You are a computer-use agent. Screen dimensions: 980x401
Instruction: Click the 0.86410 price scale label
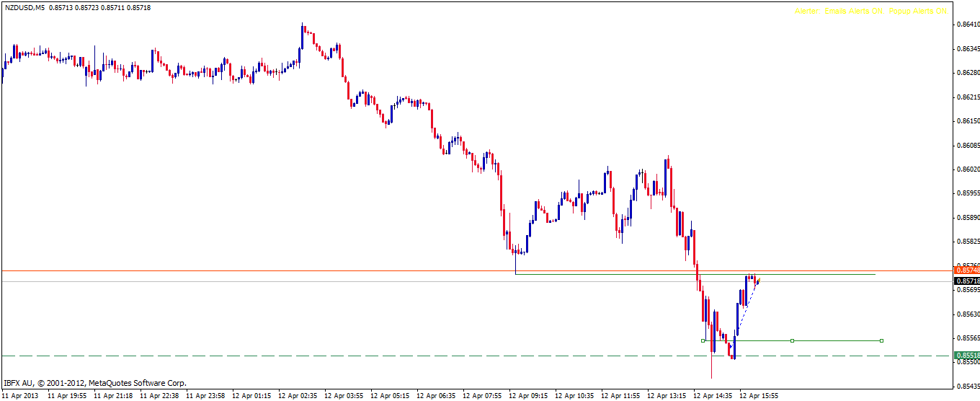(966, 25)
